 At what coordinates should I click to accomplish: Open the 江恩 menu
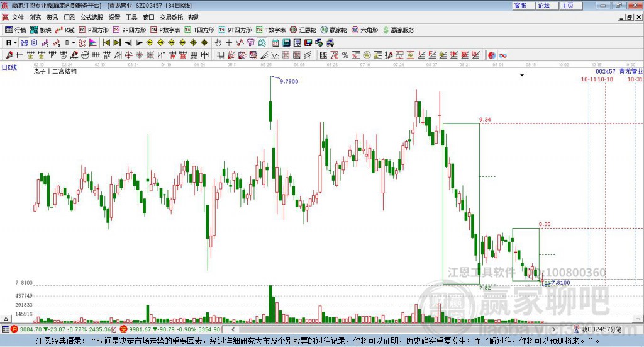click(x=69, y=18)
